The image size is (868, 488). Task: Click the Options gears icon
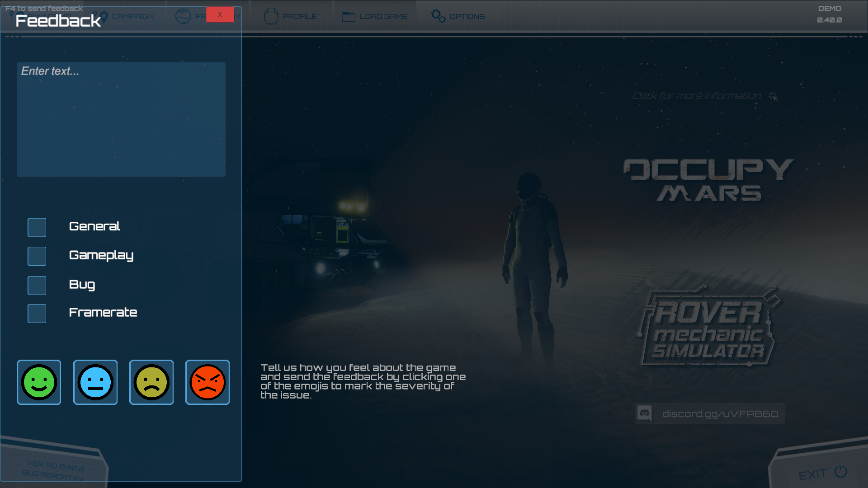(x=438, y=16)
